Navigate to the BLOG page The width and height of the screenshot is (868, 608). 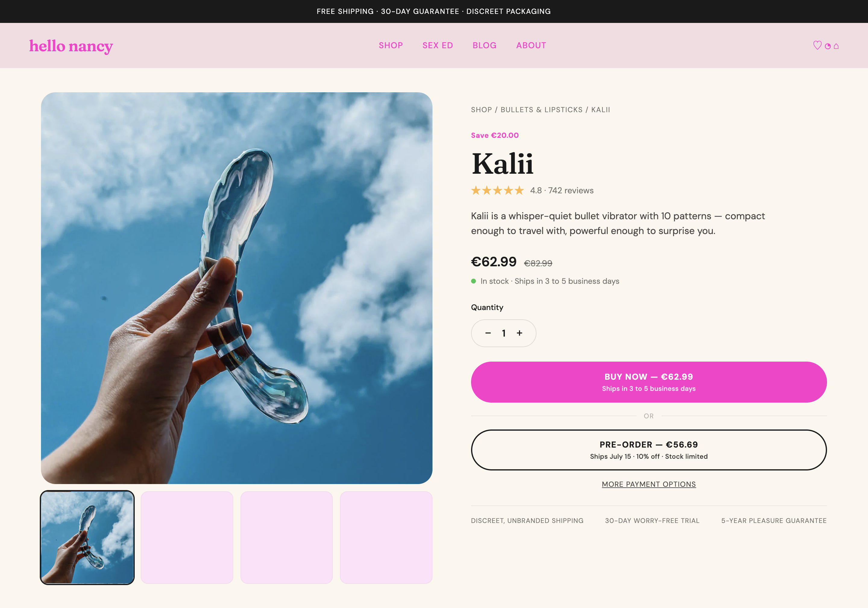pos(485,46)
